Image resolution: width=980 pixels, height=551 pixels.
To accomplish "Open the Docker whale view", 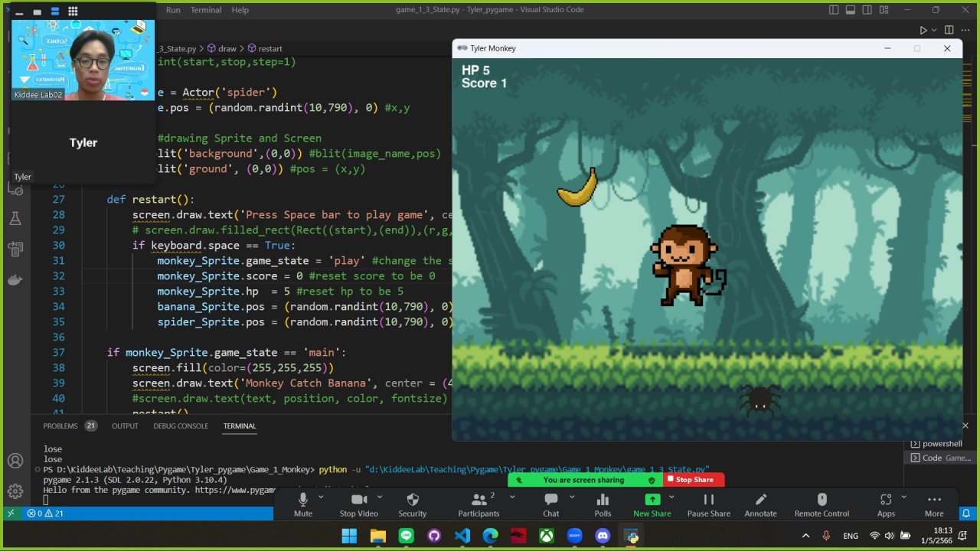I will coord(15,279).
